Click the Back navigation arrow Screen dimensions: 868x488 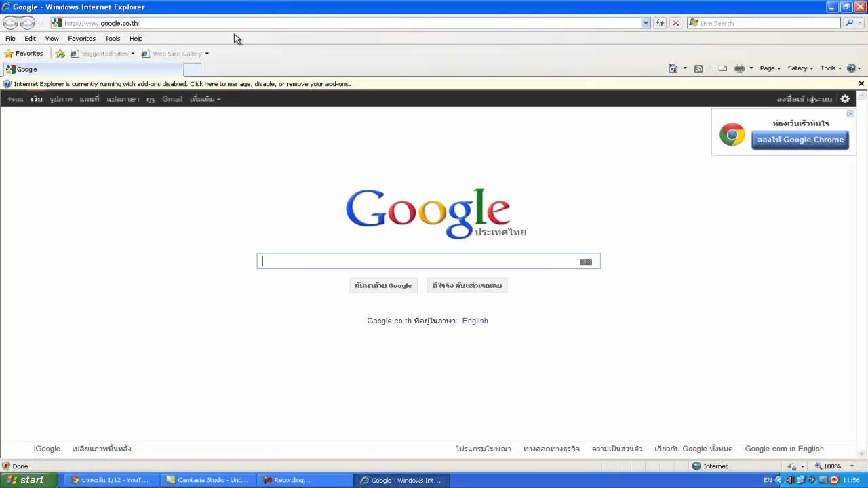11,23
